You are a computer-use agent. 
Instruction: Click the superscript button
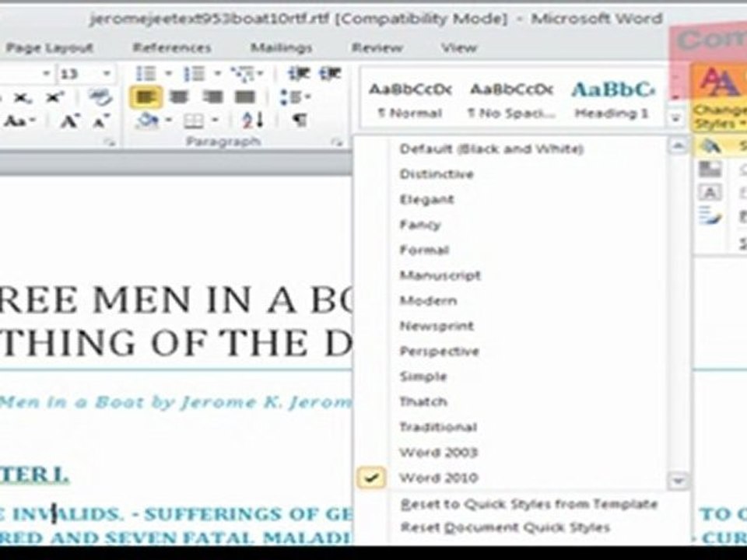[x=54, y=98]
